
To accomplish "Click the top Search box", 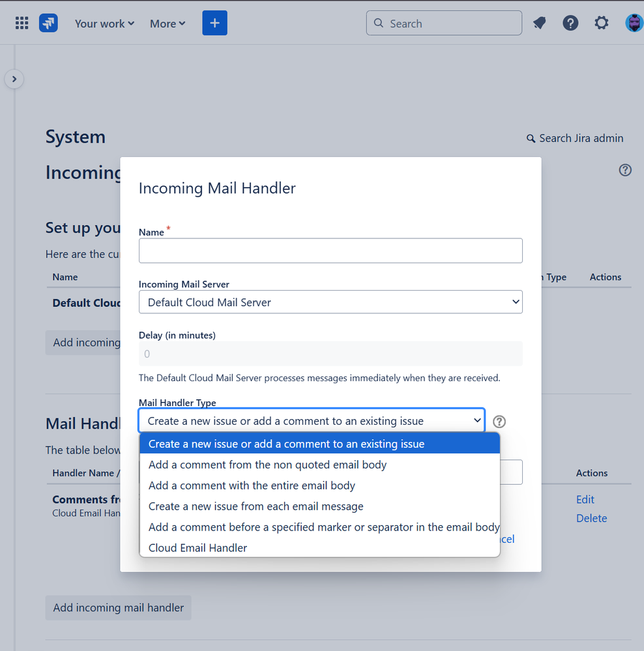I will point(444,23).
